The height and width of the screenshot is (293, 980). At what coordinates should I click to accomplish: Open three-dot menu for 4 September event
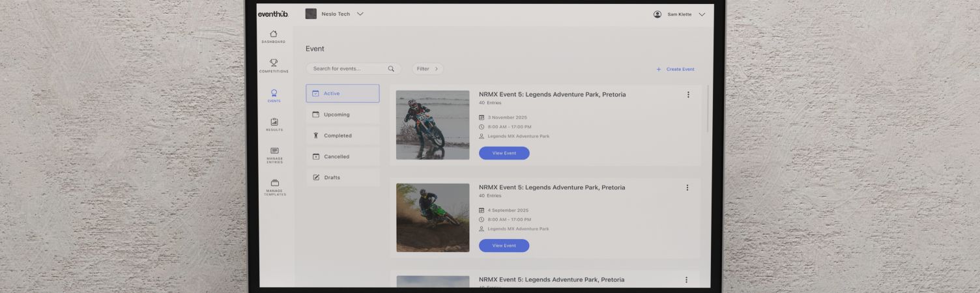tap(687, 188)
